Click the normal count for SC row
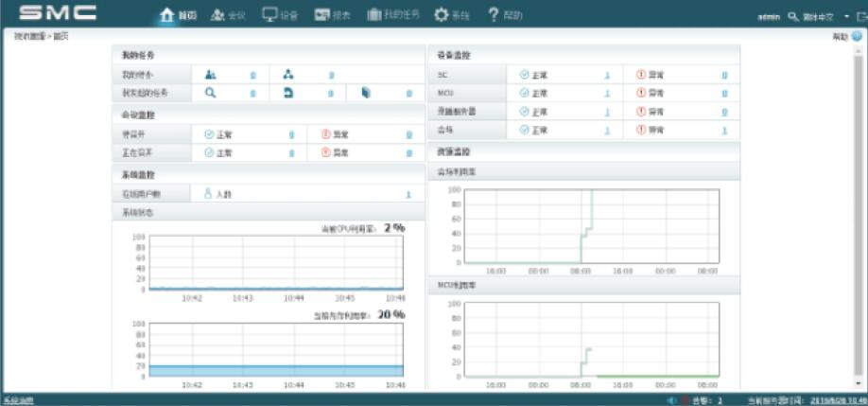The height and width of the screenshot is (406, 868). coord(607,74)
